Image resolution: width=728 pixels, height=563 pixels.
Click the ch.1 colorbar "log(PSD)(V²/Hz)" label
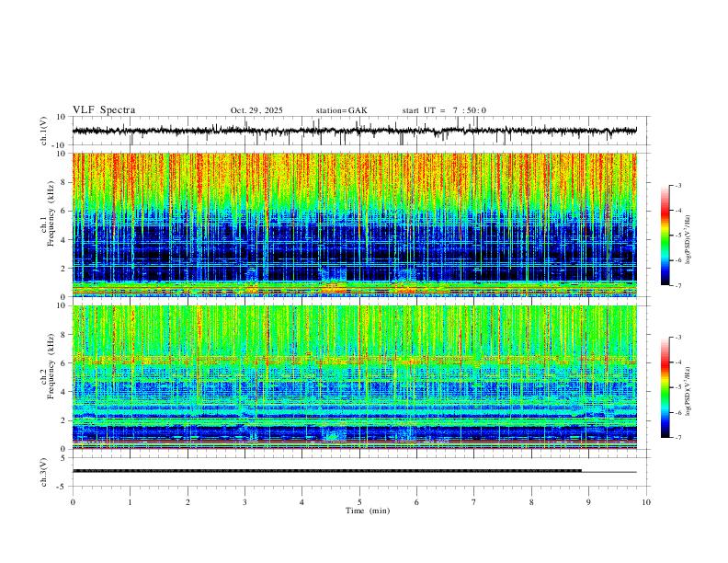click(x=688, y=240)
